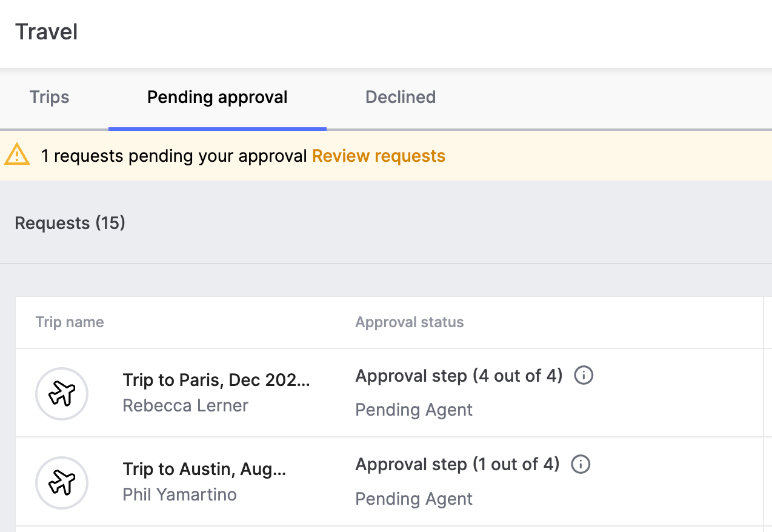The height and width of the screenshot is (532, 772).
Task: Open the Trip to Paris request
Action: (216, 381)
